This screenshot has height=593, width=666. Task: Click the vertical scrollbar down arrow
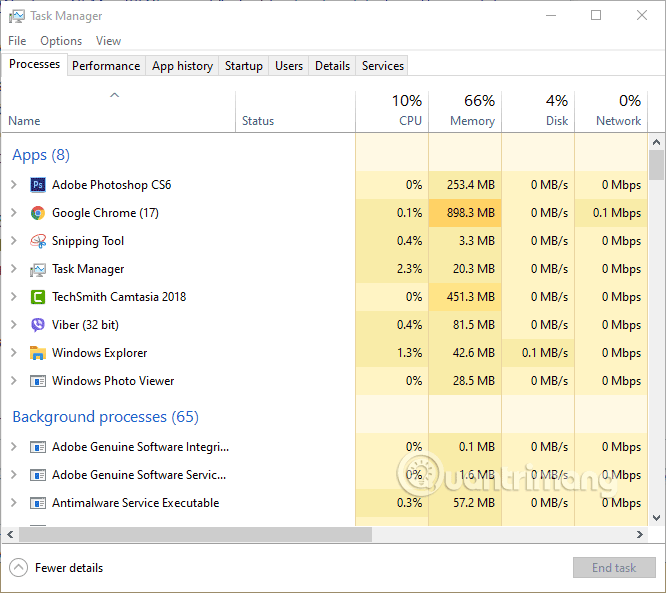pyautogui.click(x=656, y=518)
